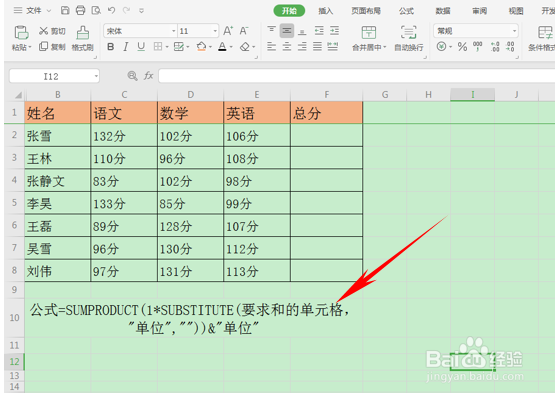Click the font color A swatch
Viewport: 555px width, 396px height.
point(222,46)
